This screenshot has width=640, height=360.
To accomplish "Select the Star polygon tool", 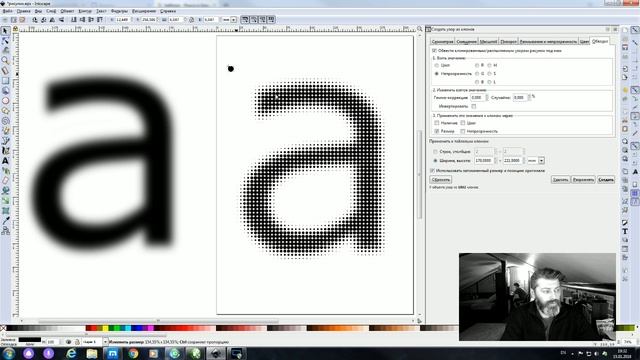I will pos(5,111).
